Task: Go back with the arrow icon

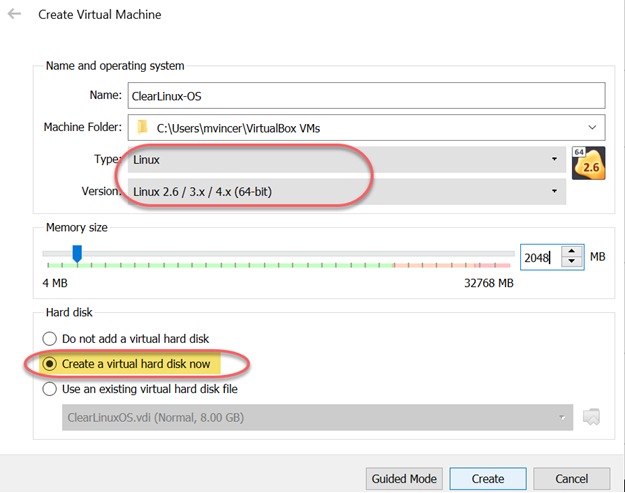Action: pyautogui.click(x=14, y=14)
